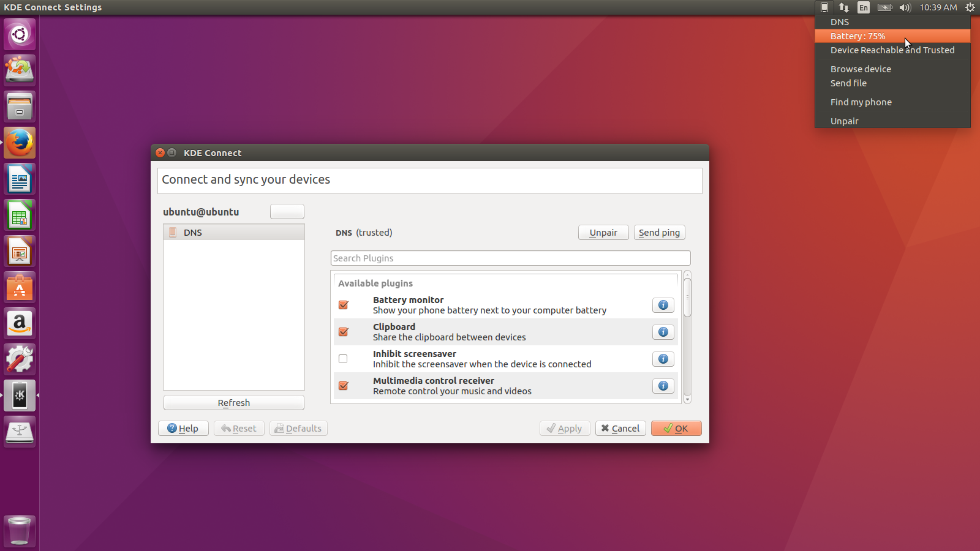Click the Refresh button below the device list
Image resolution: width=980 pixels, height=551 pixels.
click(233, 402)
